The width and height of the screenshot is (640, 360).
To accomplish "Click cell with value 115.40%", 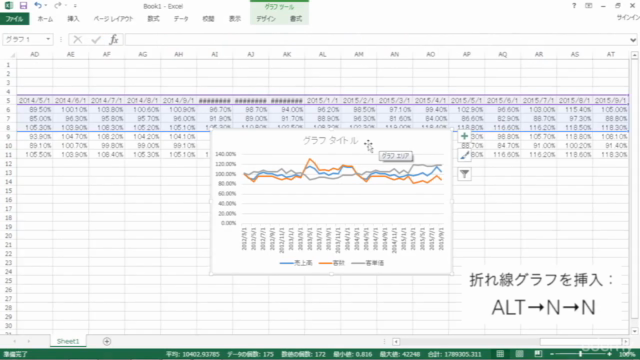I will 574,110.
